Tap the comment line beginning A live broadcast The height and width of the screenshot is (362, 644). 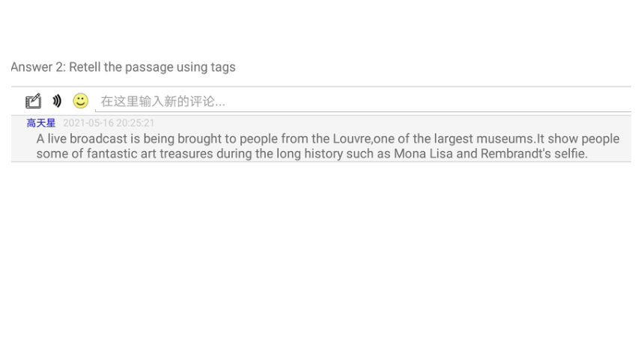coord(328,138)
